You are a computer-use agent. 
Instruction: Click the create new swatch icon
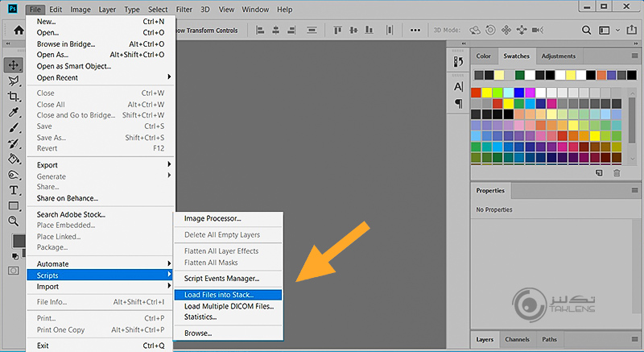[x=599, y=172]
